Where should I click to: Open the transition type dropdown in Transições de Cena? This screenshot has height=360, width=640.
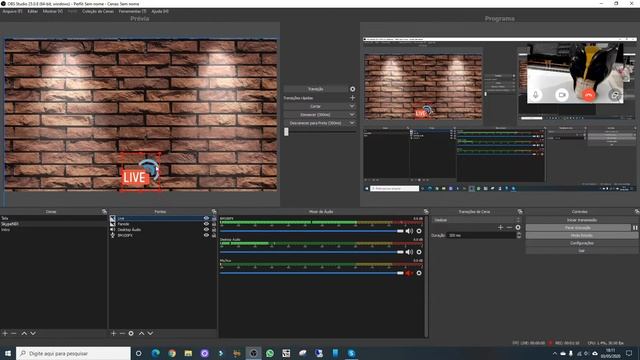(476, 220)
